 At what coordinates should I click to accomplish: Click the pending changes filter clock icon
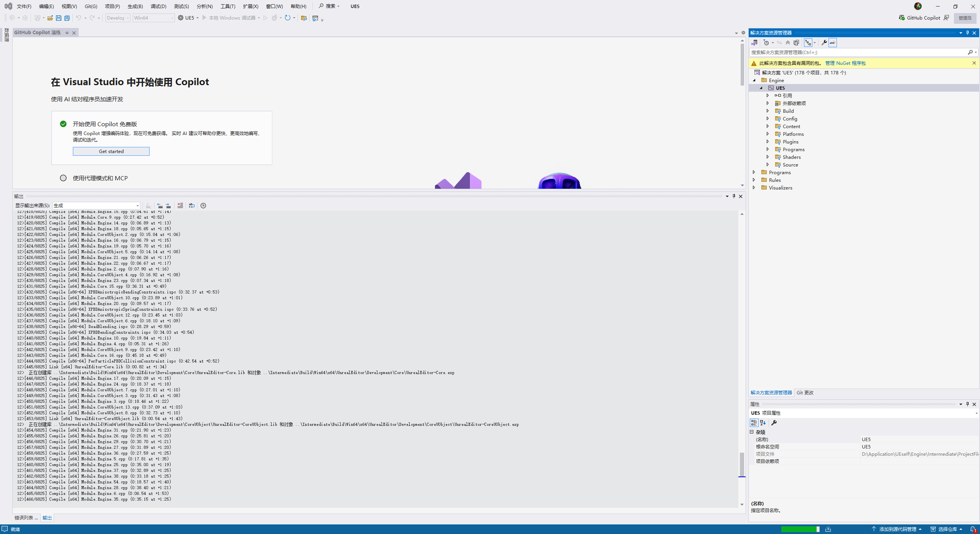pos(766,43)
